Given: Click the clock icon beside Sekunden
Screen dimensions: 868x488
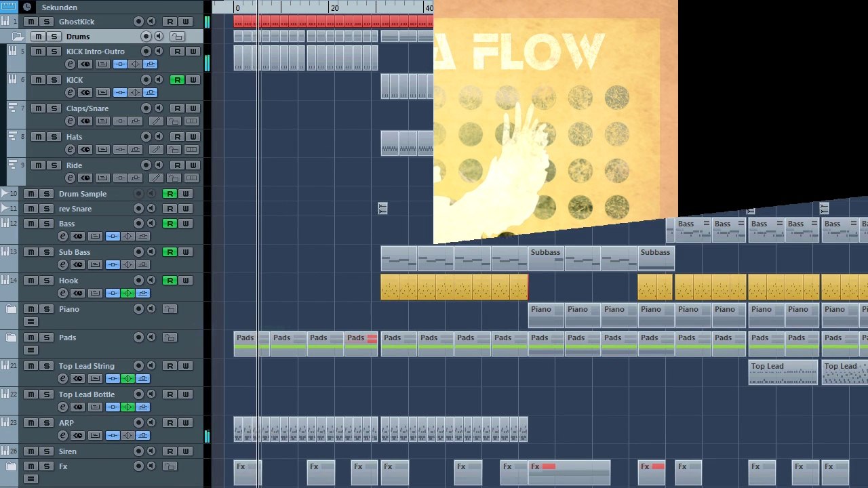Looking at the screenshot, I should [x=27, y=7].
